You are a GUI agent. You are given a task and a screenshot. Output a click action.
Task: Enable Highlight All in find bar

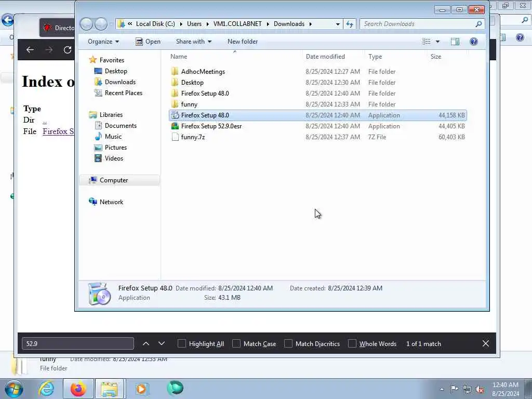tap(181, 344)
